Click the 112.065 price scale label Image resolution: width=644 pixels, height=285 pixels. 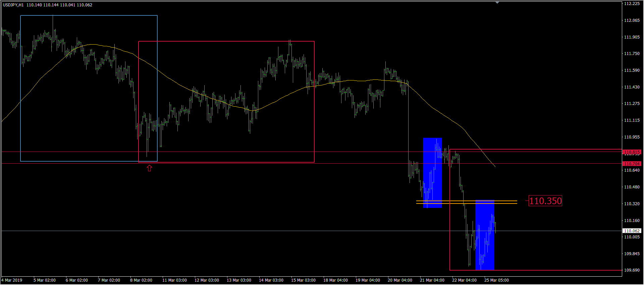coord(632,20)
